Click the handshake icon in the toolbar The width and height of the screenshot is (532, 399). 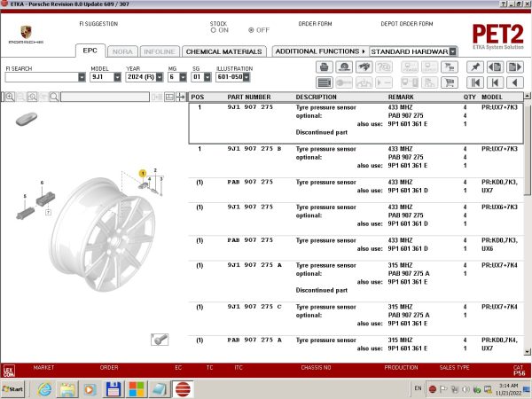pos(364,66)
